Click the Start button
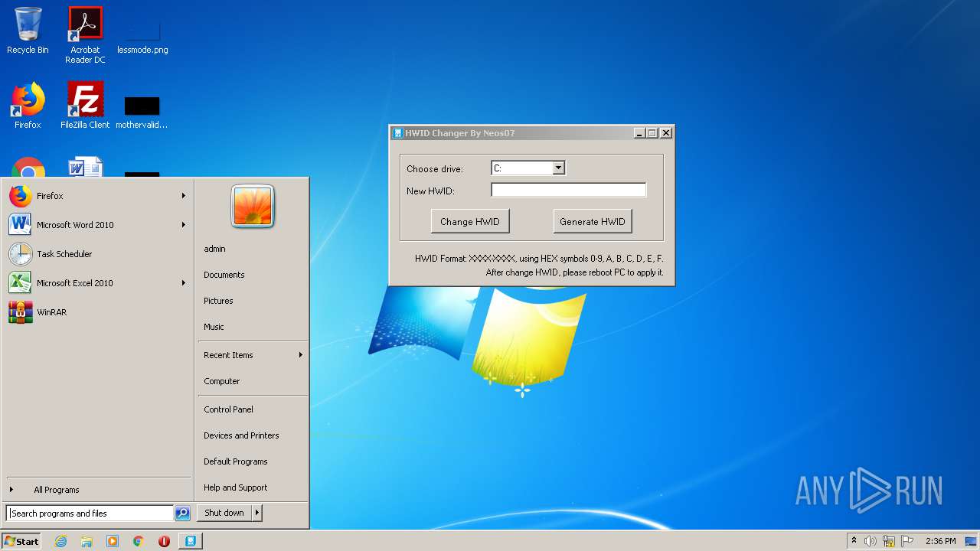Image resolution: width=980 pixels, height=551 pixels. tap(21, 541)
